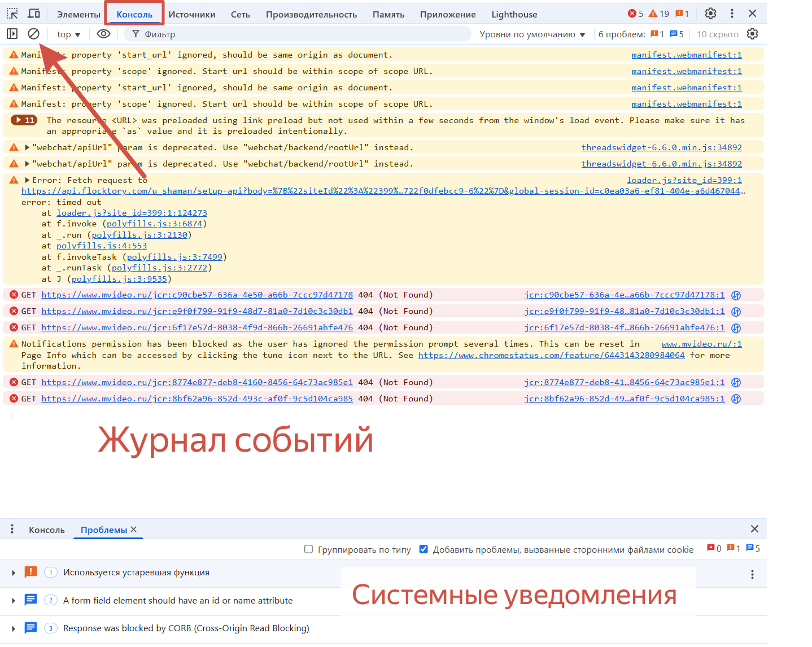The image size is (812, 647).
Task: Switch to the 'Сеть' tab
Action: point(240,15)
